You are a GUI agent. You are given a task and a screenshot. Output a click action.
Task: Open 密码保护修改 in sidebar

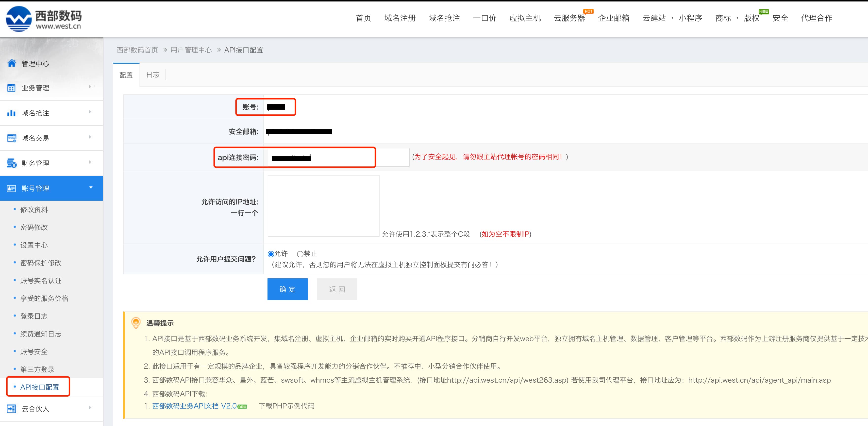tap(41, 263)
